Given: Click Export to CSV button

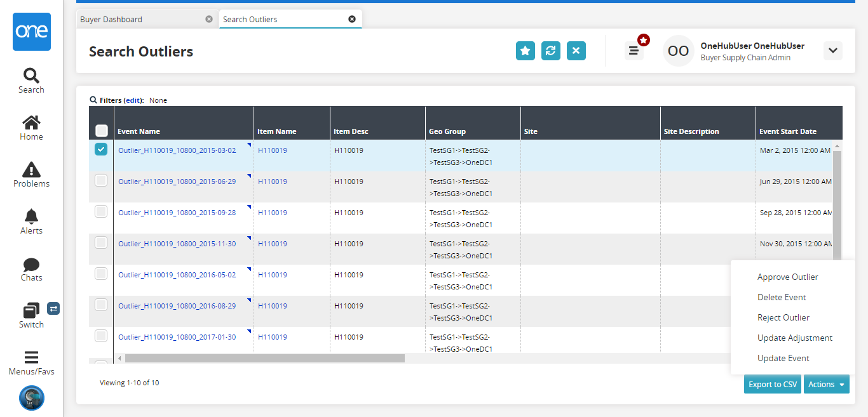Looking at the screenshot, I should [x=772, y=384].
